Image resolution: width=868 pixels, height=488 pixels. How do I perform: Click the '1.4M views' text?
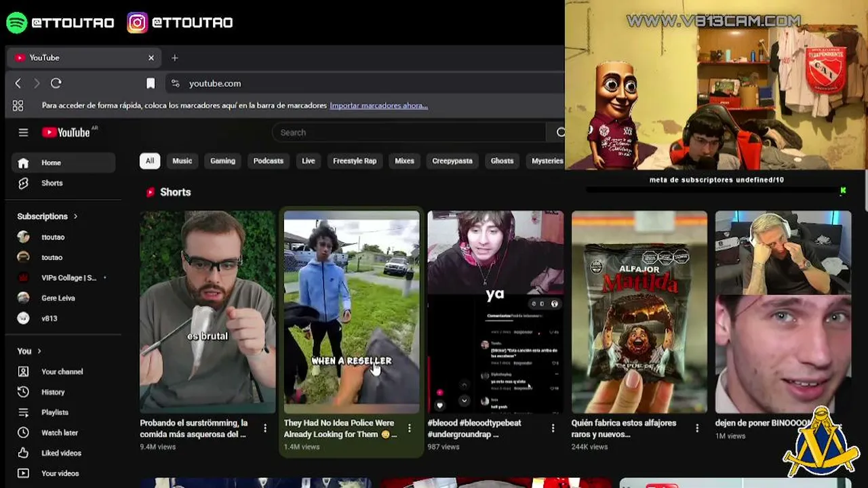(x=302, y=447)
